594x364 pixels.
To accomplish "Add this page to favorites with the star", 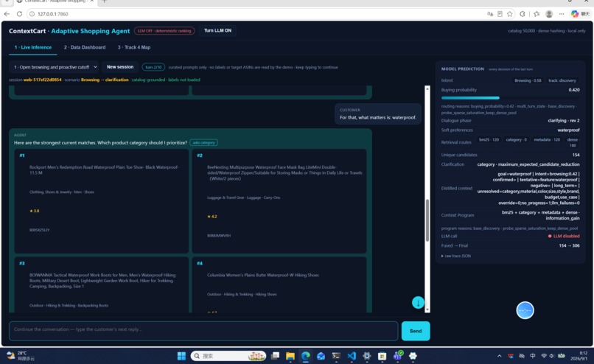I will pyautogui.click(x=510, y=14).
